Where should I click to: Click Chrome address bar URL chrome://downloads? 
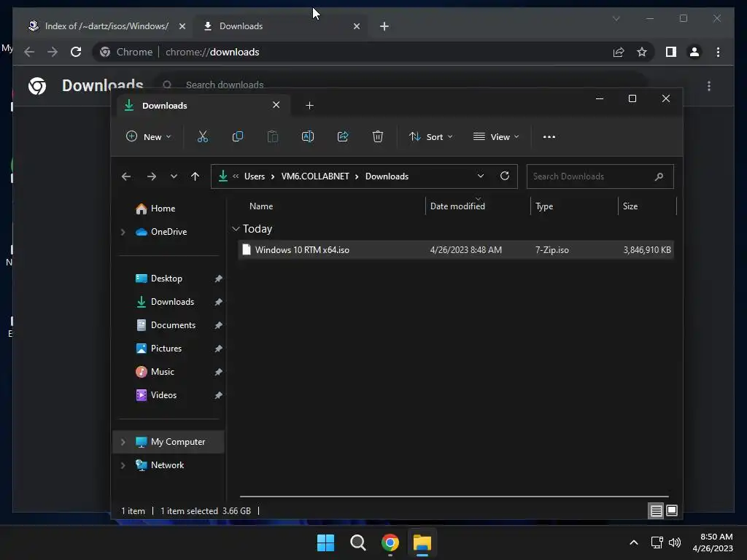pos(212,52)
